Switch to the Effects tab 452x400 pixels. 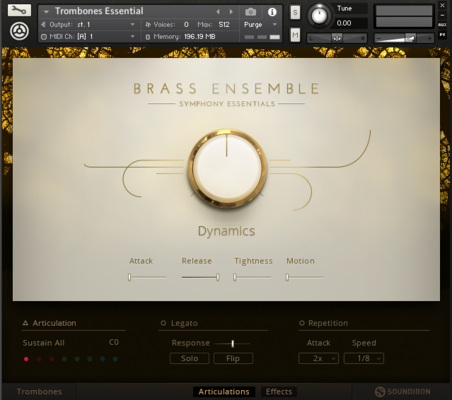tap(279, 392)
